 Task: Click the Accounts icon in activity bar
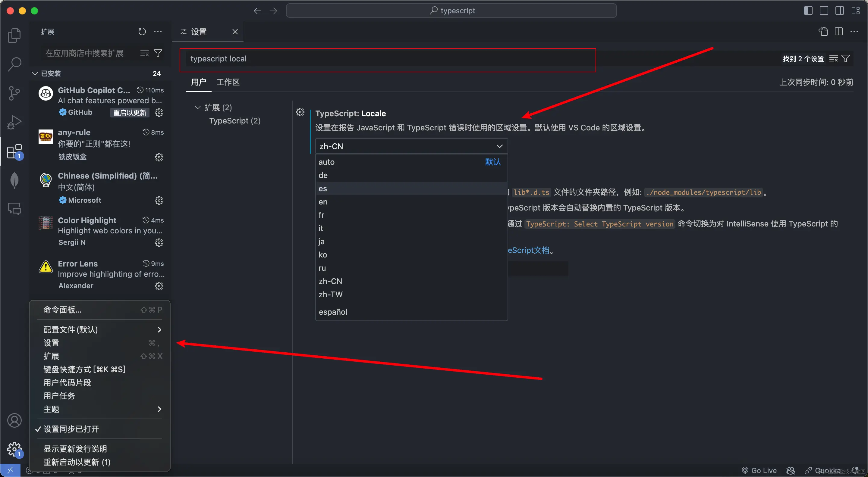tap(14, 420)
